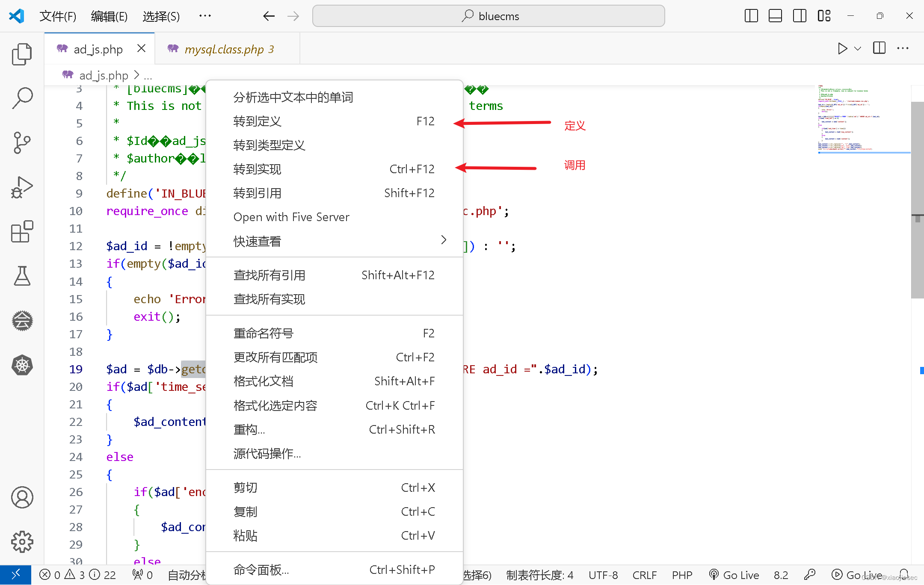The width and height of the screenshot is (924, 585).
Task: Open the Run and Debug view
Action: 22,187
